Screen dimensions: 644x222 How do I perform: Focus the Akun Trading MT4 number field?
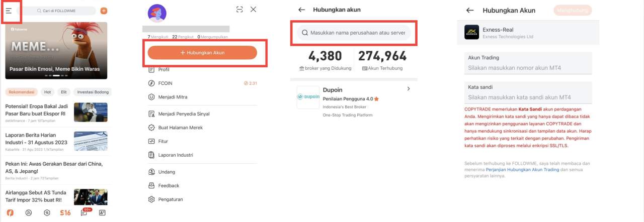point(528,68)
